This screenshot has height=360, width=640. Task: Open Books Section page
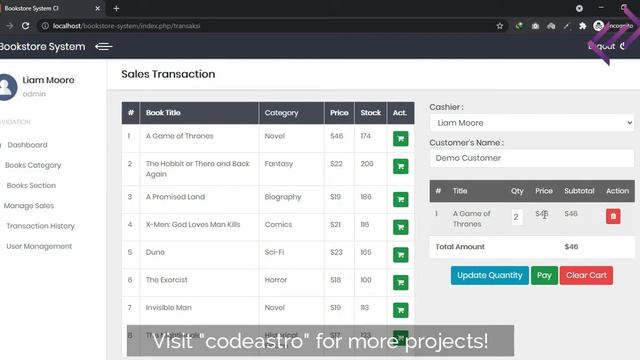click(x=31, y=185)
